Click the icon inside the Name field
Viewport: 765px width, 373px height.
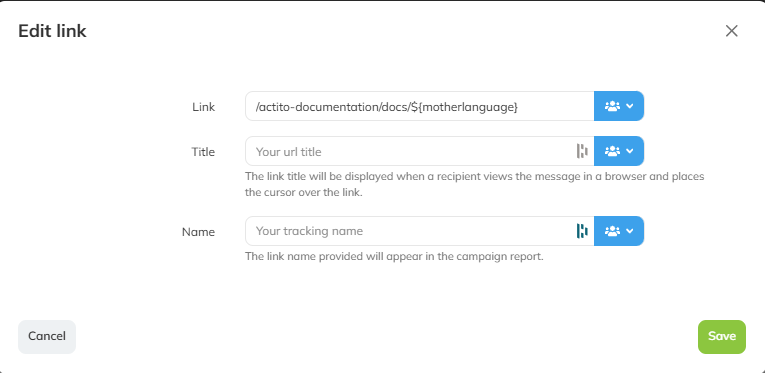click(582, 231)
